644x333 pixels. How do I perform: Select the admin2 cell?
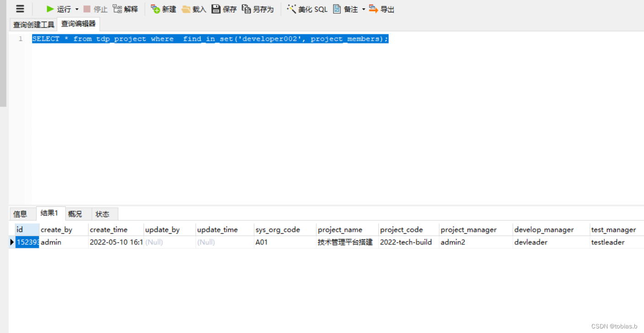tap(476, 242)
